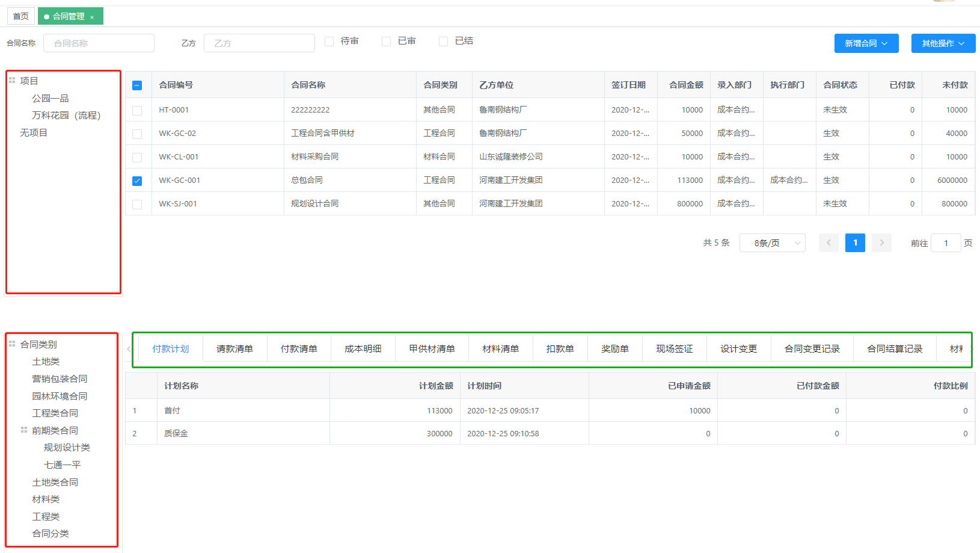Select 七通一平 under 前期类合同
Image resolution: width=980 pixels, height=553 pixels.
(x=62, y=465)
